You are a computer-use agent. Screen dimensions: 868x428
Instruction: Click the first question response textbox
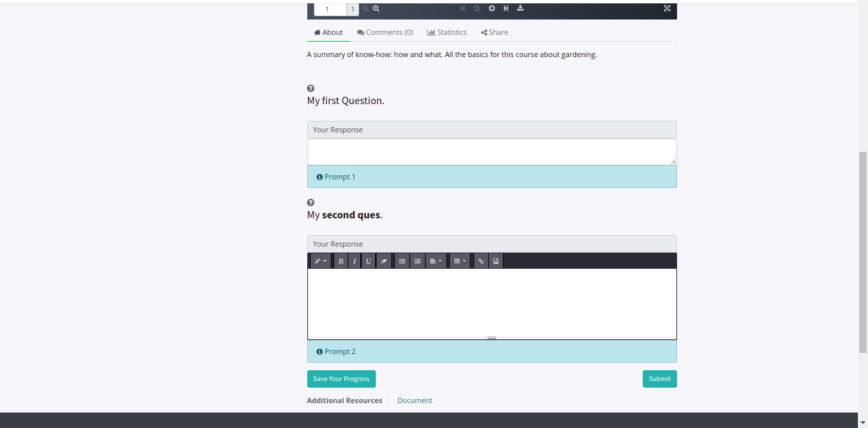[x=491, y=152]
